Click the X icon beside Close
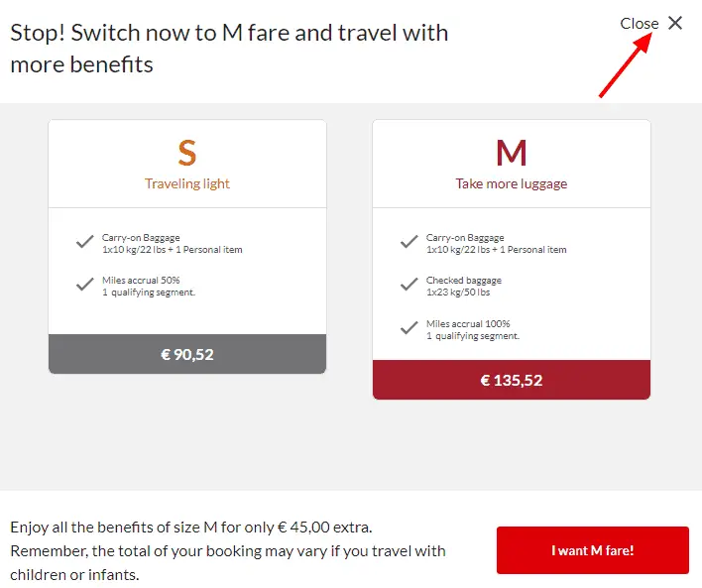 (675, 23)
